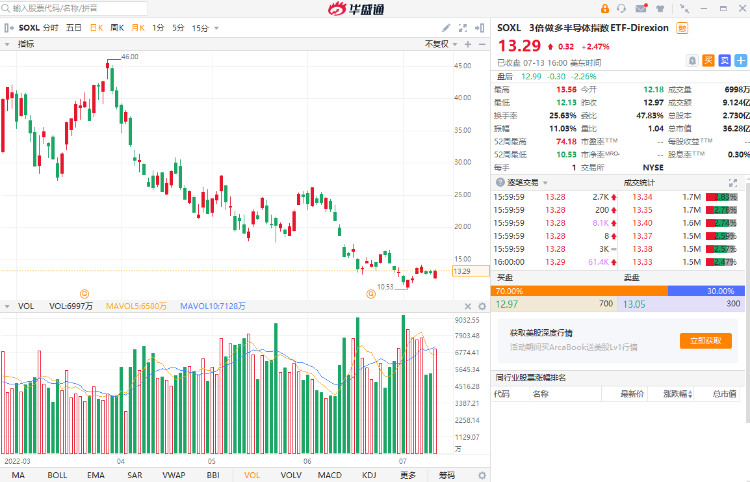This screenshot has height=482, width=750.
Task: Open help icon next to tick trades
Action: (500, 182)
